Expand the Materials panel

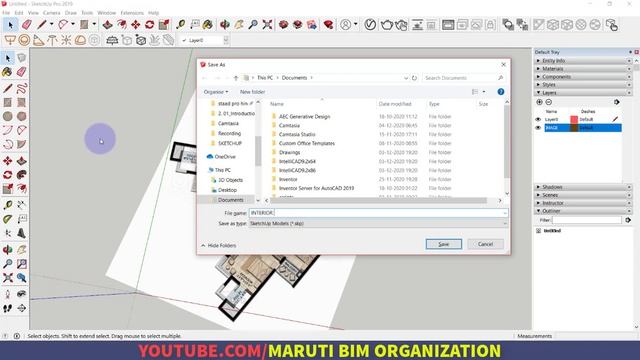point(583,69)
